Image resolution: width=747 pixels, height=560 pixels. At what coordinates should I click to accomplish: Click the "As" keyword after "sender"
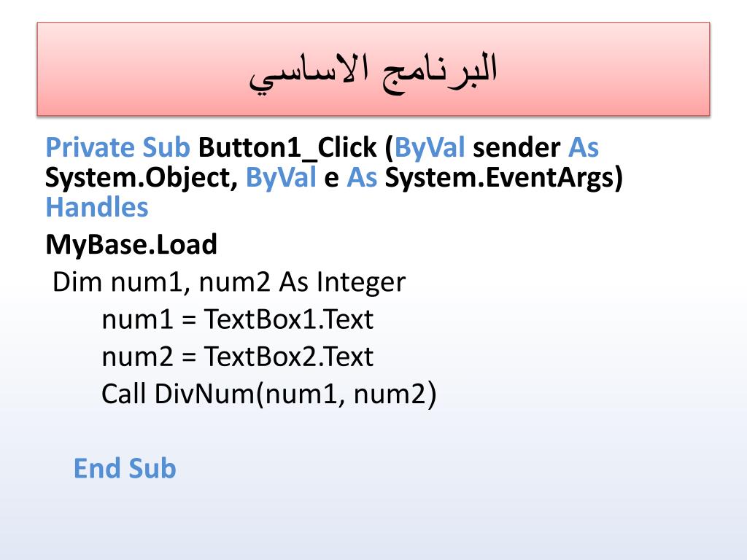click(x=583, y=148)
